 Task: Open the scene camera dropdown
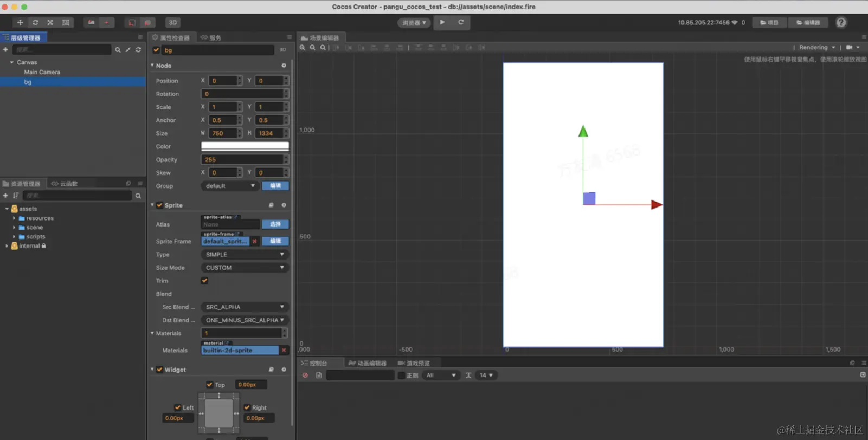pyautogui.click(x=853, y=48)
